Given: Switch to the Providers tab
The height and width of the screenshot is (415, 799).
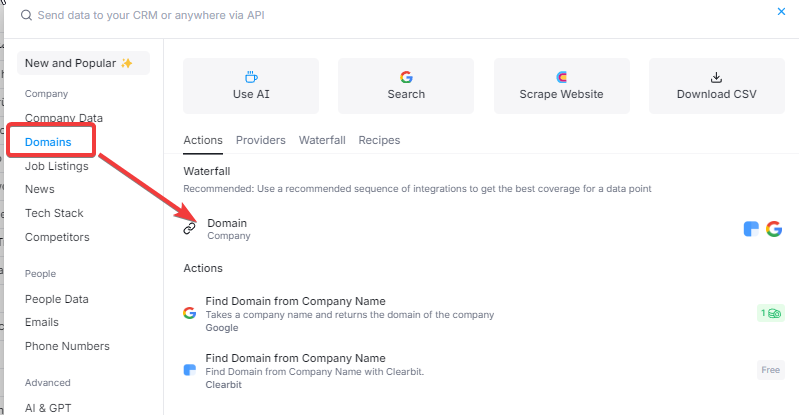Looking at the screenshot, I should click(260, 140).
